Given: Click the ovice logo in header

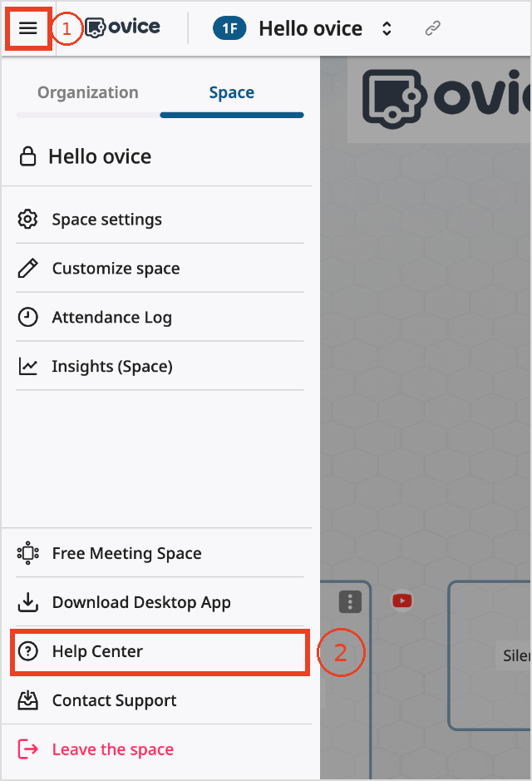Looking at the screenshot, I should 123,27.
